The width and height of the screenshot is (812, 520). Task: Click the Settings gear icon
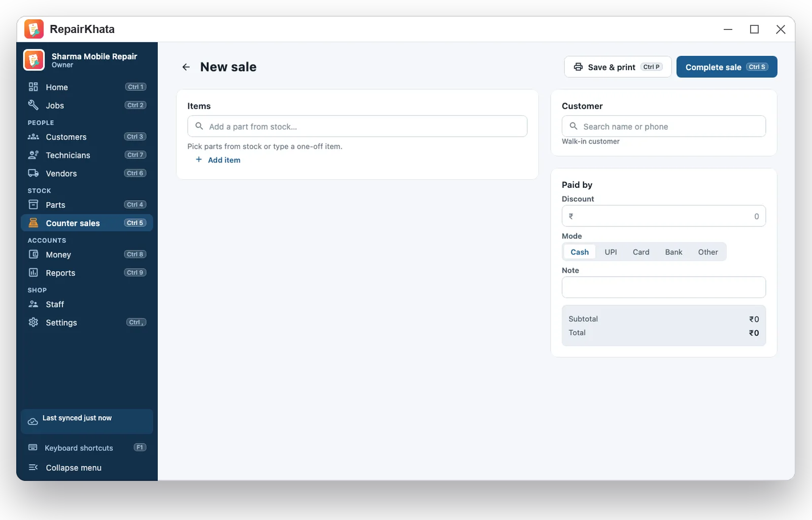33,322
